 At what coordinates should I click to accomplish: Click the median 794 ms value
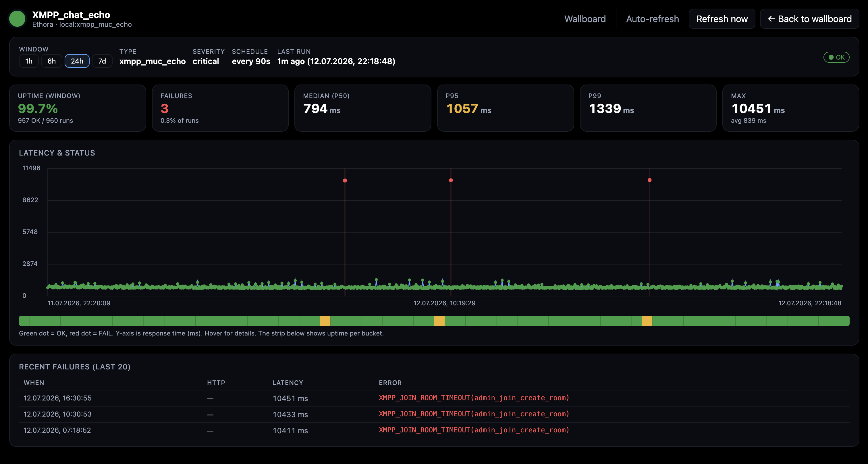click(x=322, y=109)
